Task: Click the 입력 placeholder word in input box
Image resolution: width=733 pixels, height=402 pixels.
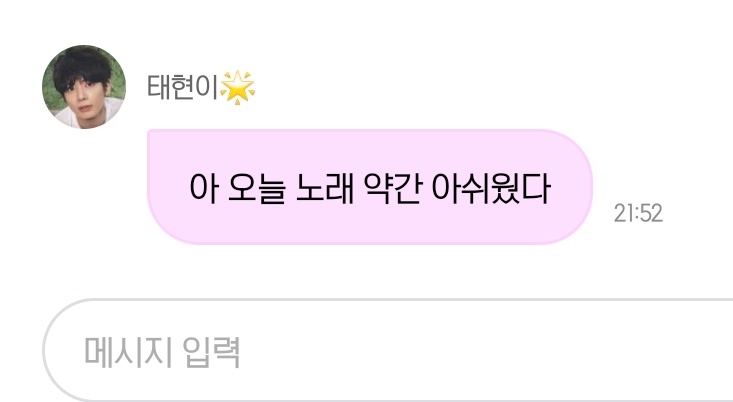Action: coord(211,352)
